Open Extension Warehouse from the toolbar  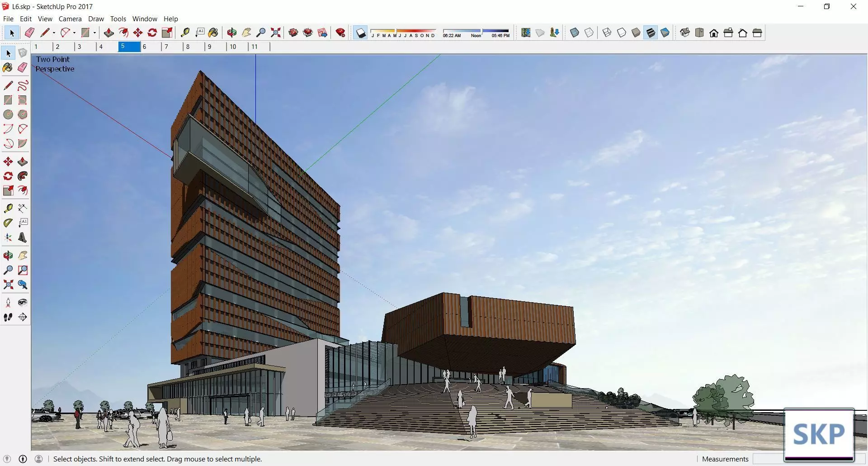(308, 33)
